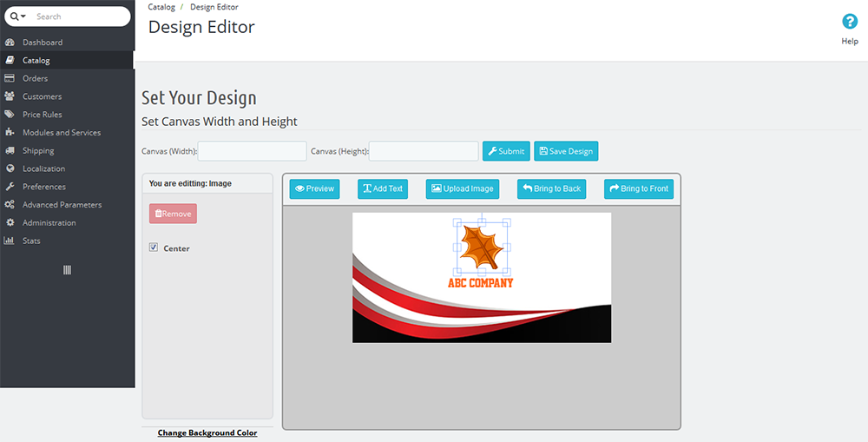This screenshot has width=868, height=442.
Task: Click the Modules and Services puzzle icon
Action: click(10, 132)
